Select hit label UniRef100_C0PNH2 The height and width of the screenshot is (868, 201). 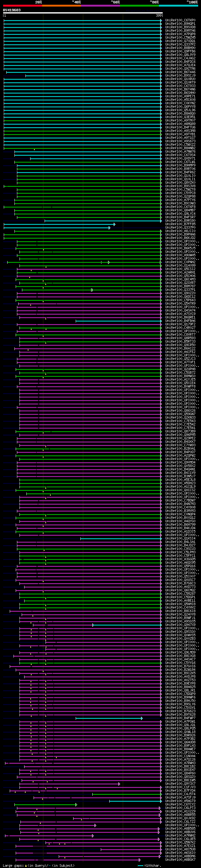(180, 262)
